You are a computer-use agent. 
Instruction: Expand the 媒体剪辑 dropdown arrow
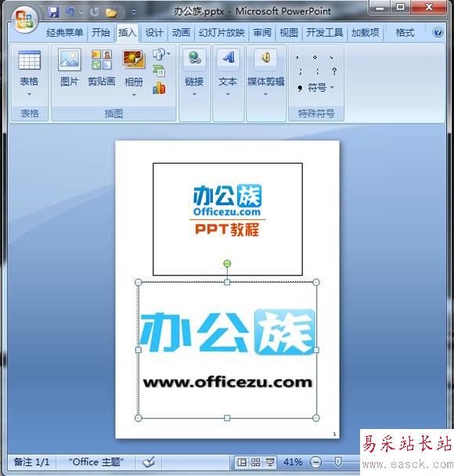265,95
